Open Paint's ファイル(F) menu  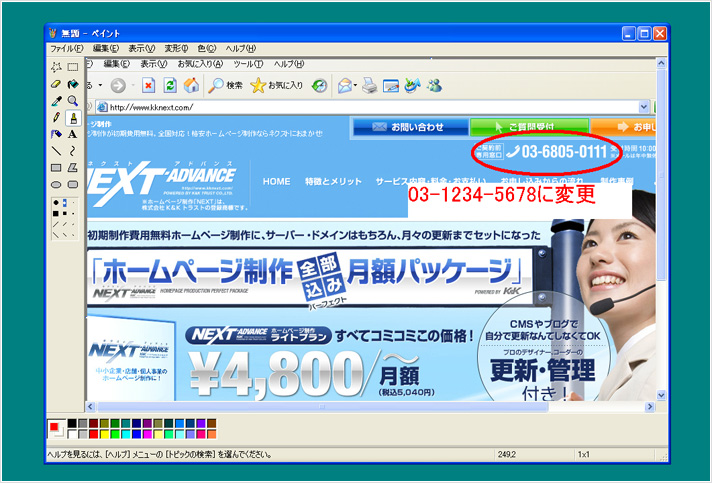(x=66, y=48)
